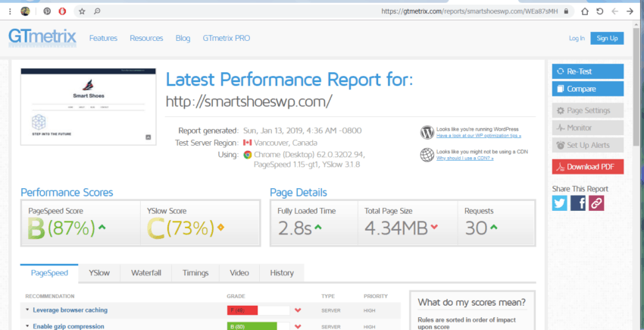Screen dimensions: 644x330
Task: Click the RECOMMENDATION column header
Action: tap(50, 297)
